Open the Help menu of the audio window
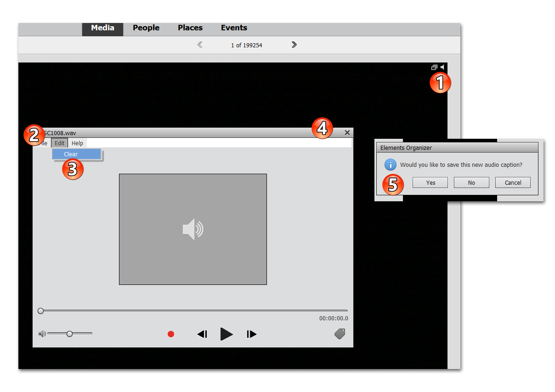 click(77, 143)
